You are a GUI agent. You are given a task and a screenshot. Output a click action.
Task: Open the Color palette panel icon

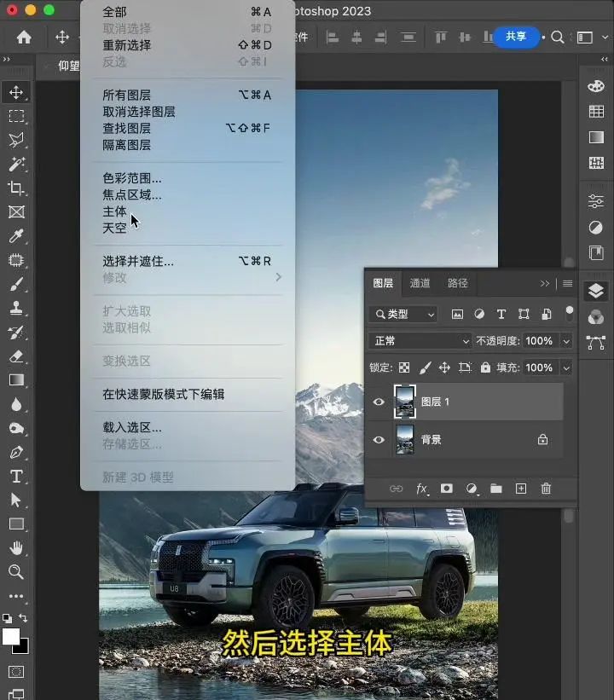tap(596, 86)
